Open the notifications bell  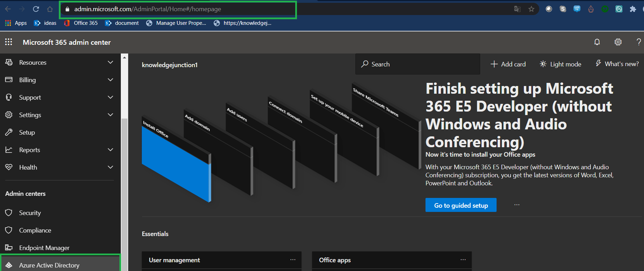(597, 42)
